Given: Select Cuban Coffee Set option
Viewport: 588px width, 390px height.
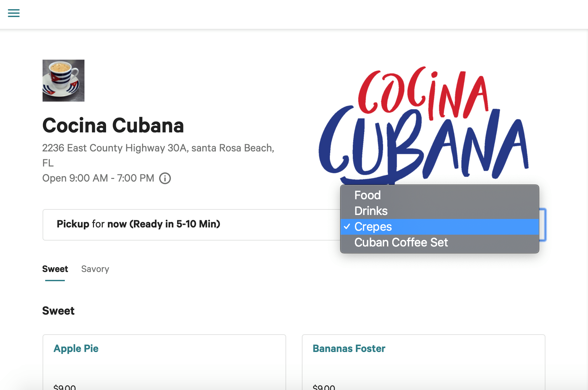Looking at the screenshot, I should 440,243.
